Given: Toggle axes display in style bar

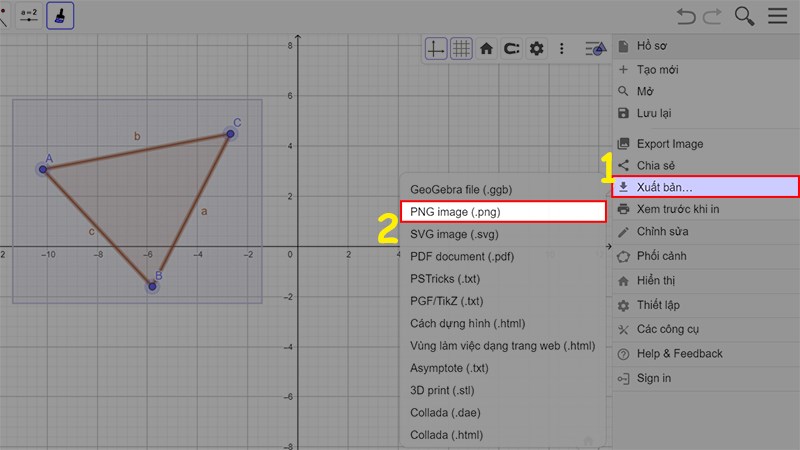Looking at the screenshot, I should click(436, 49).
